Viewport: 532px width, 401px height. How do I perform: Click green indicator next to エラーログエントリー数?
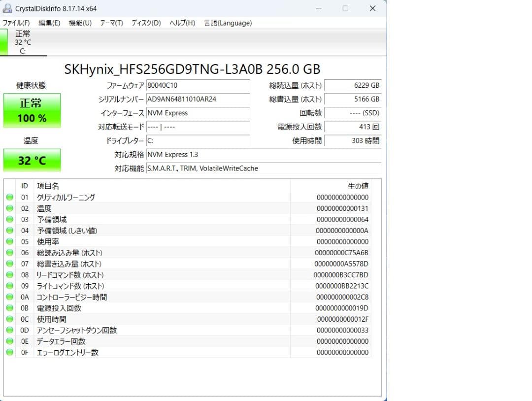[10, 352]
